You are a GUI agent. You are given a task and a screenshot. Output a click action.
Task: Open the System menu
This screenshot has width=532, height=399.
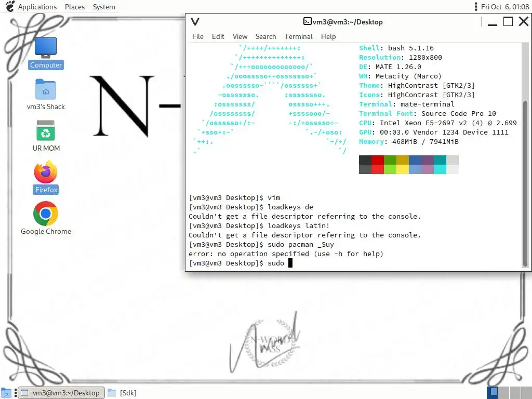point(104,7)
